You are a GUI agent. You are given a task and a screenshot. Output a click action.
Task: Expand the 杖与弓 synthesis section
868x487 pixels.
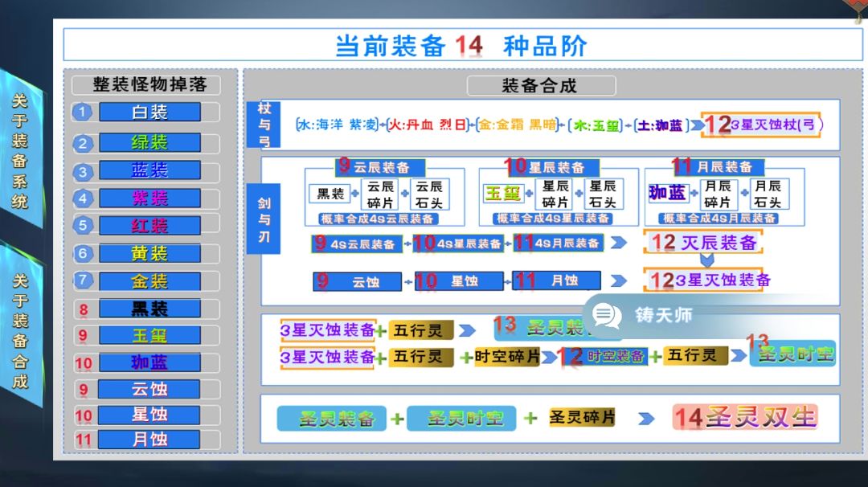(265, 122)
